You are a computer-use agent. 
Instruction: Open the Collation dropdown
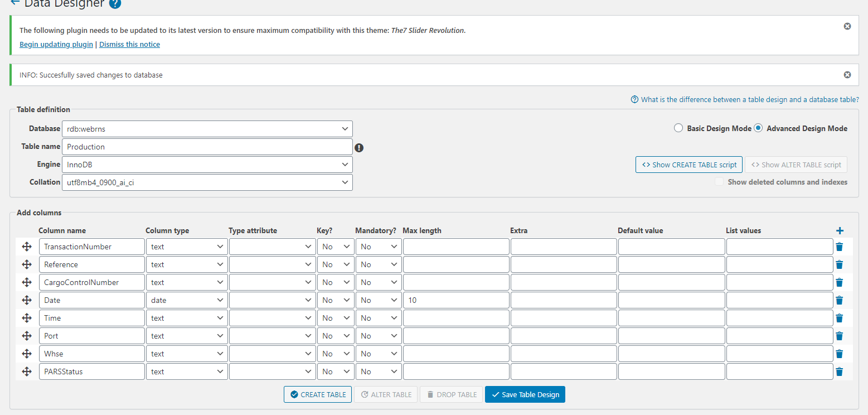point(207,182)
